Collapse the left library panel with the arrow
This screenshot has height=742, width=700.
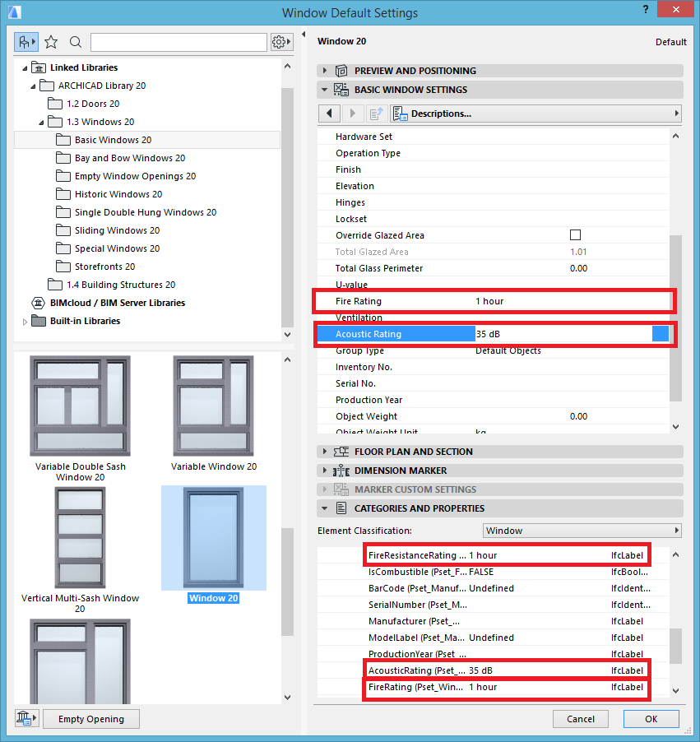(304, 34)
